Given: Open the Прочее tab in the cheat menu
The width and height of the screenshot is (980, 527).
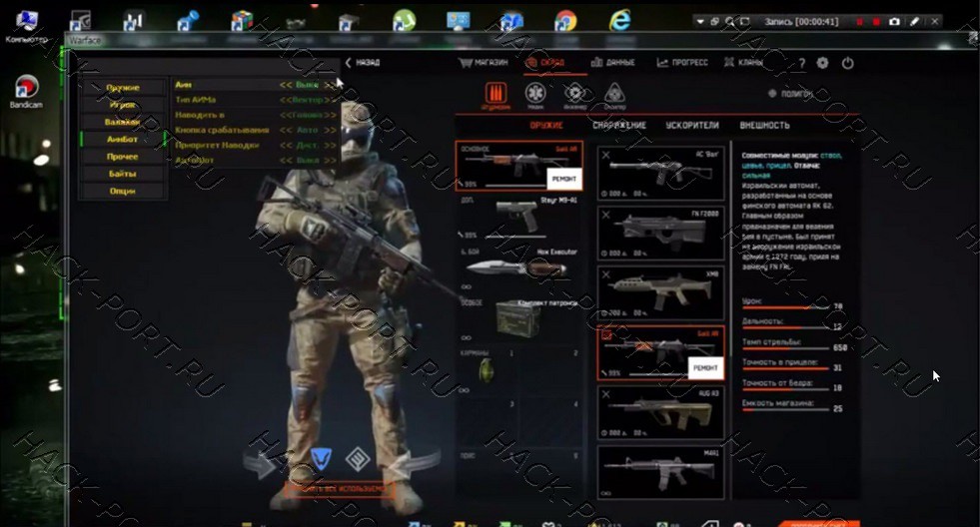Looking at the screenshot, I should [123, 156].
